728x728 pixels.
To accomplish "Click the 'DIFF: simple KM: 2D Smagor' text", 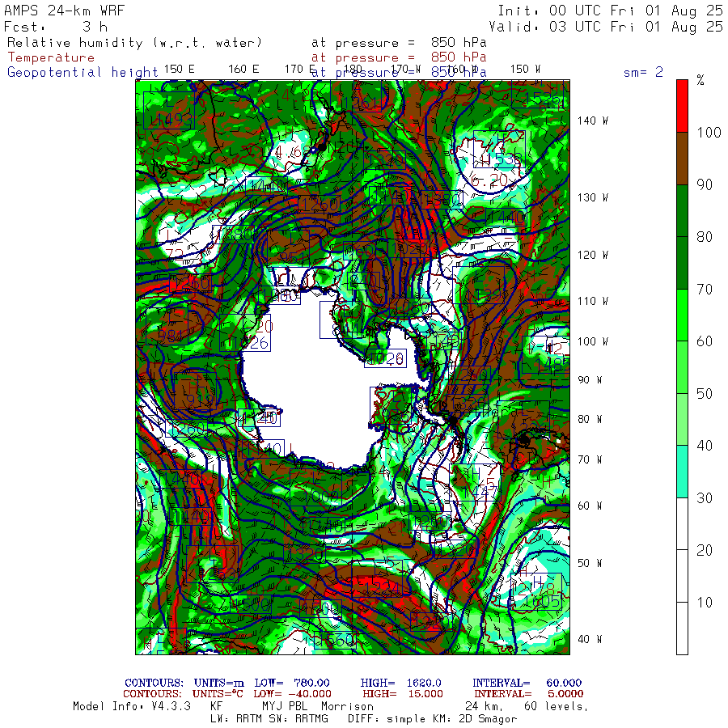I will coord(432,719).
